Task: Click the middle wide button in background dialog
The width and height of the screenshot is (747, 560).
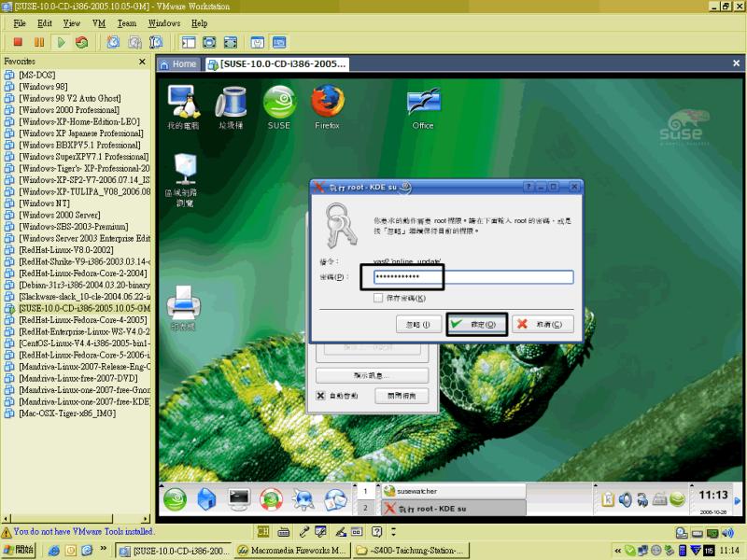Action: point(372,375)
